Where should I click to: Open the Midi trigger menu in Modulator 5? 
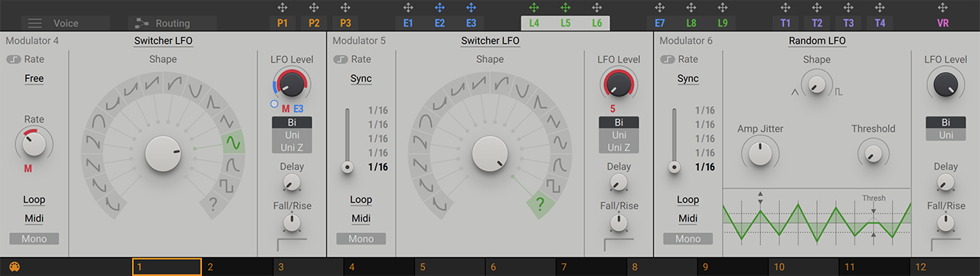(361, 219)
